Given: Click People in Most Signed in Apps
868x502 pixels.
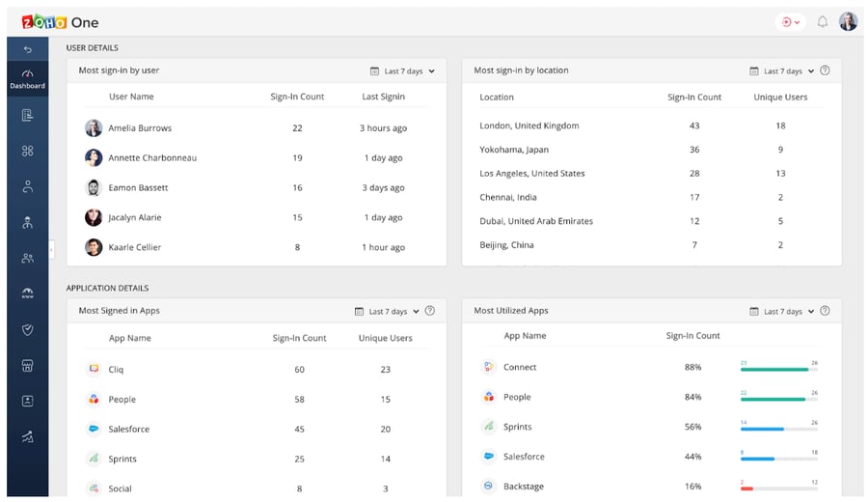Looking at the screenshot, I should click(122, 399).
